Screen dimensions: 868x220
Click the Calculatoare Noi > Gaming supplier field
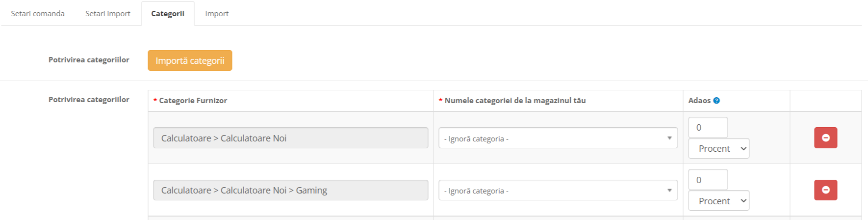[290, 191]
